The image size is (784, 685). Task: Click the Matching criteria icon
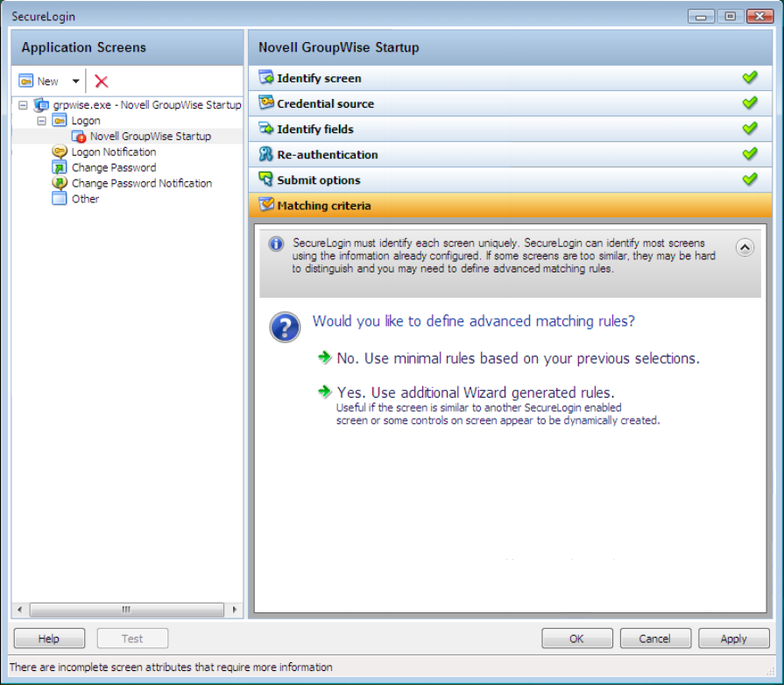pos(266,204)
